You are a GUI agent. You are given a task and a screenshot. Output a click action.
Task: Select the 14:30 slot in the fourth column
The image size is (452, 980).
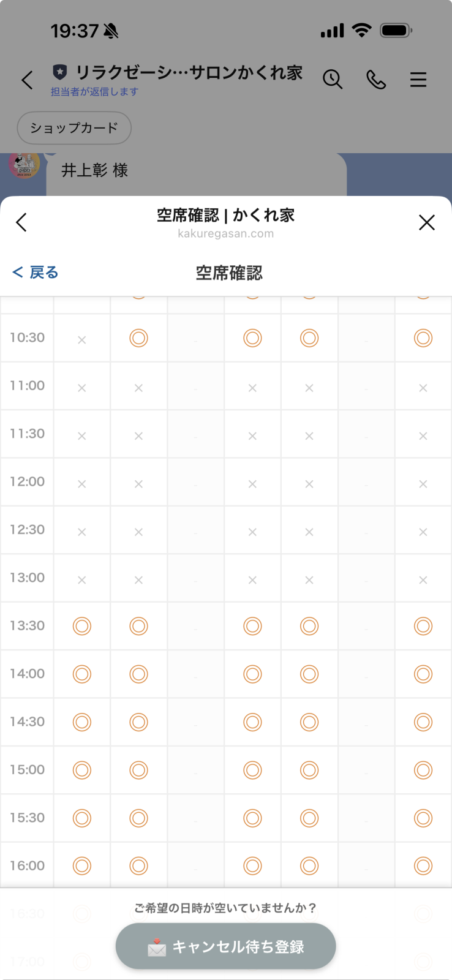point(252,722)
